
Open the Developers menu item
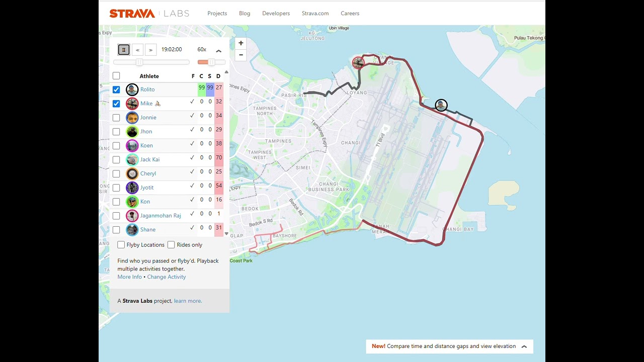coord(276,14)
